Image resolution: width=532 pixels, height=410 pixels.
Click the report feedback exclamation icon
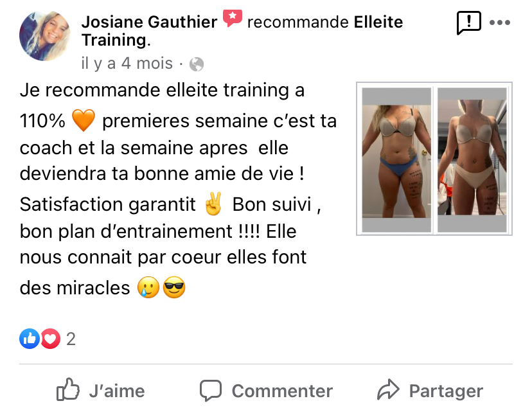tap(469, 22)
